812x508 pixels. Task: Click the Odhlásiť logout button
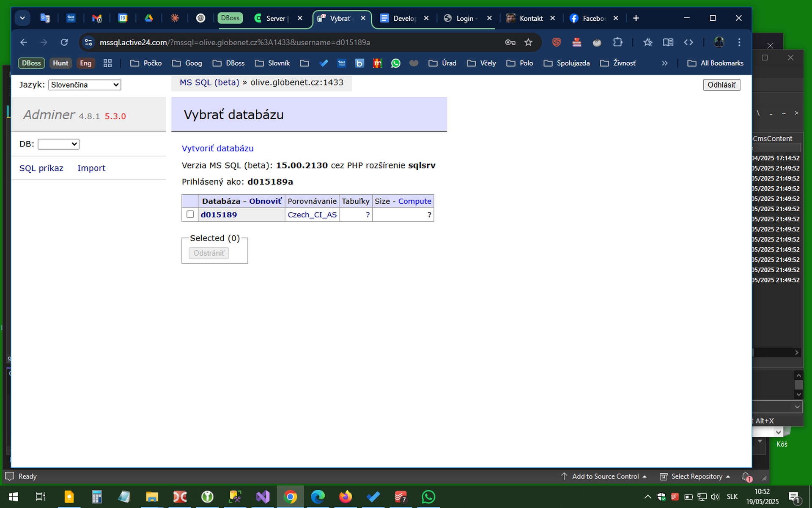pos(721,85)
